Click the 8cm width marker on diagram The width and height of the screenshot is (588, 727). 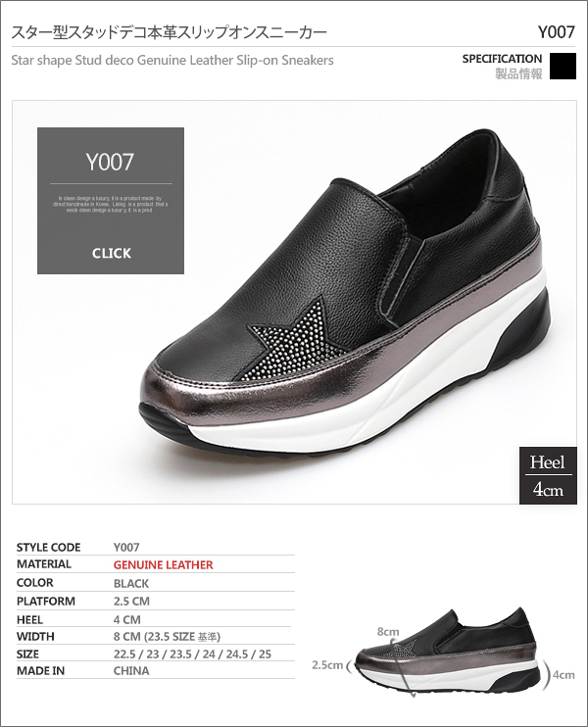pyautogui.click(x=388, y=632)
